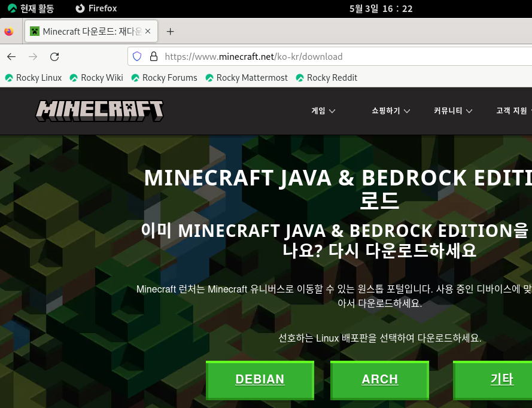
Task: Show site security padlock info
Action: point(154,56)
